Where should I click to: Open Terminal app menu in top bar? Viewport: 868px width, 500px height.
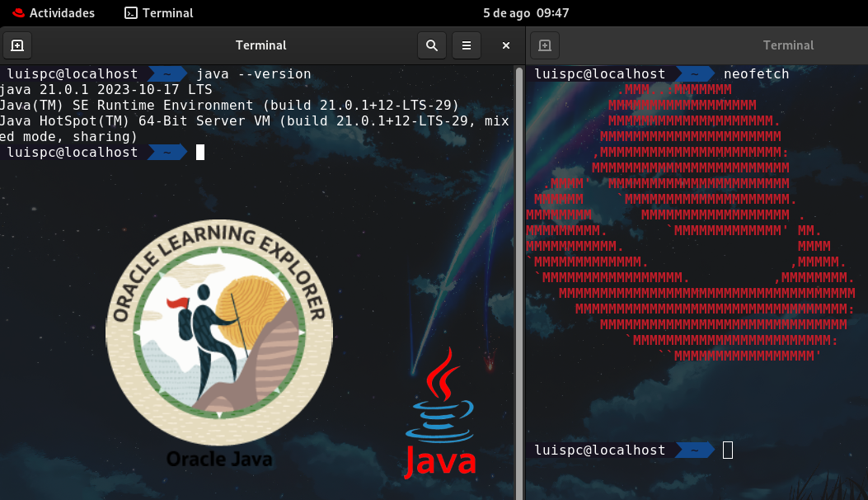[159, 12]
